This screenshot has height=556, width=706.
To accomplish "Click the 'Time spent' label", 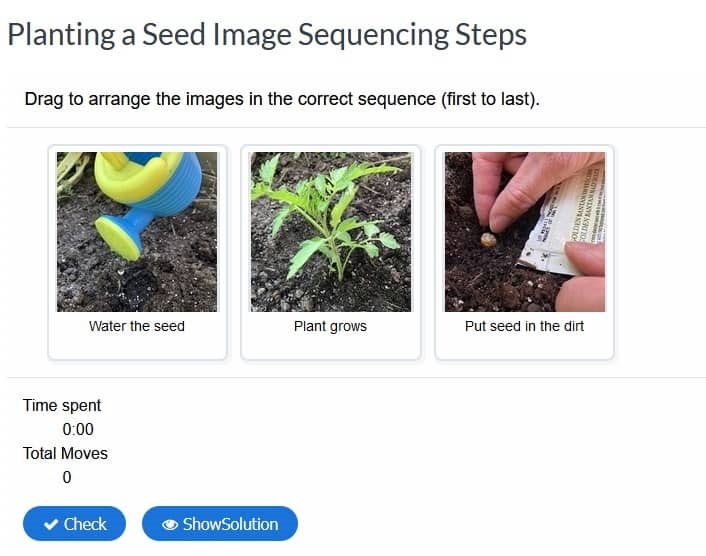I will (62, 405).
